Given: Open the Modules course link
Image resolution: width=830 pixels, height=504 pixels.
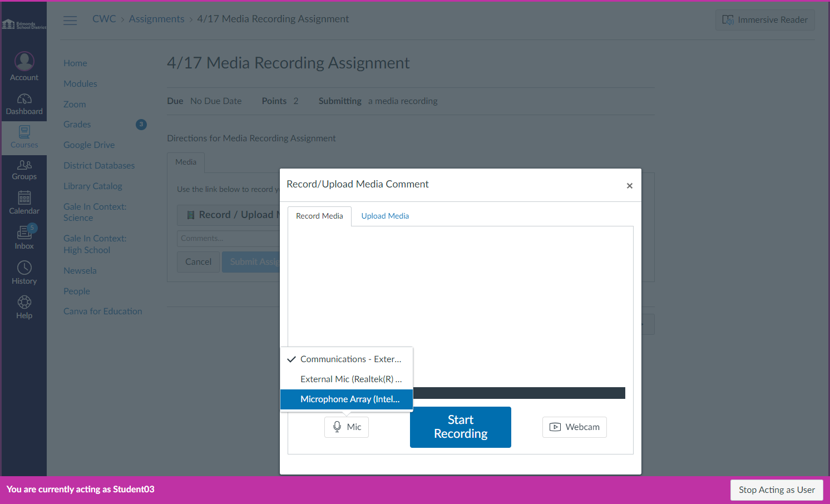Looking at the screenshot, I should click(80, 84).
